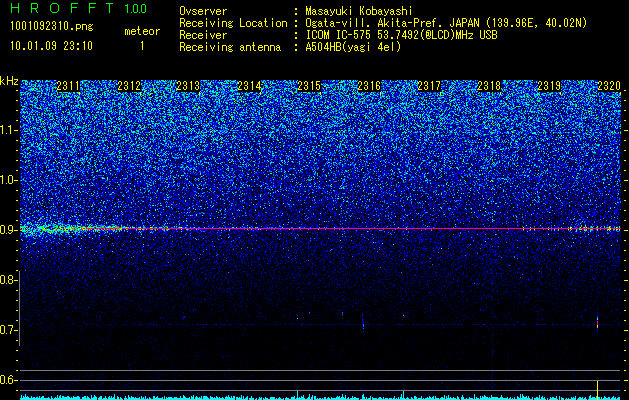This screenshot has width=629, height=400.
Task: Click the 2319 time marker
Action: 549,86
